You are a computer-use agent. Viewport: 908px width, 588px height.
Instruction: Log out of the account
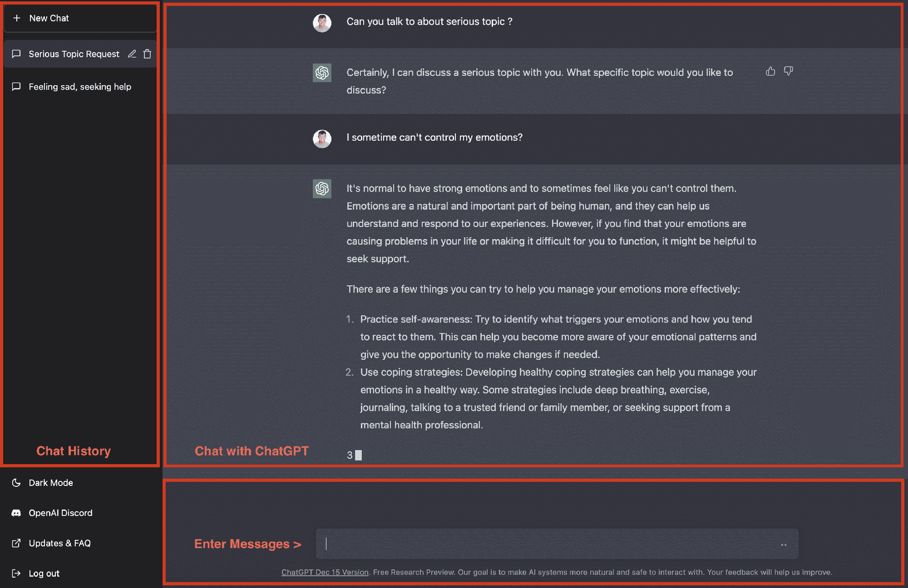pyautogui.click(x=44, y=573)
